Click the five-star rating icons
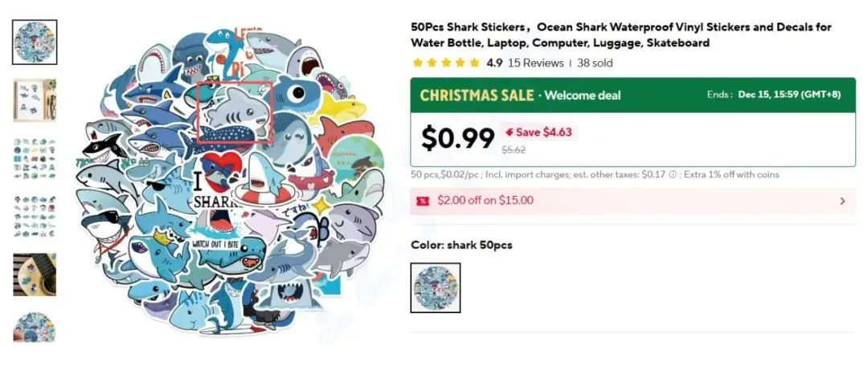Screen dimensions: 868x366 click(x=446, y=63)
